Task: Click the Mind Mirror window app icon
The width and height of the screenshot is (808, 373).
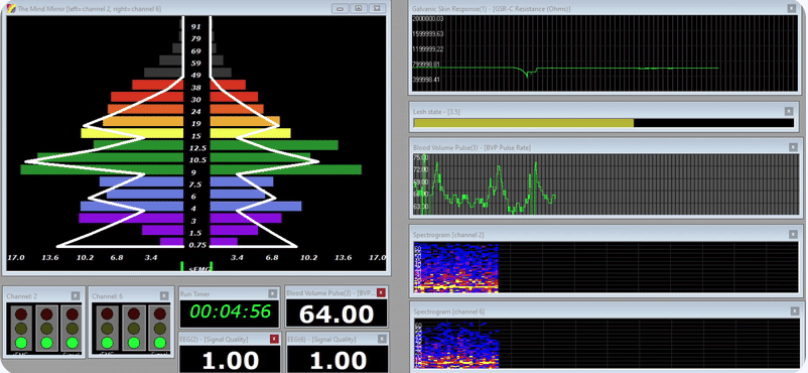Action: 11,8
